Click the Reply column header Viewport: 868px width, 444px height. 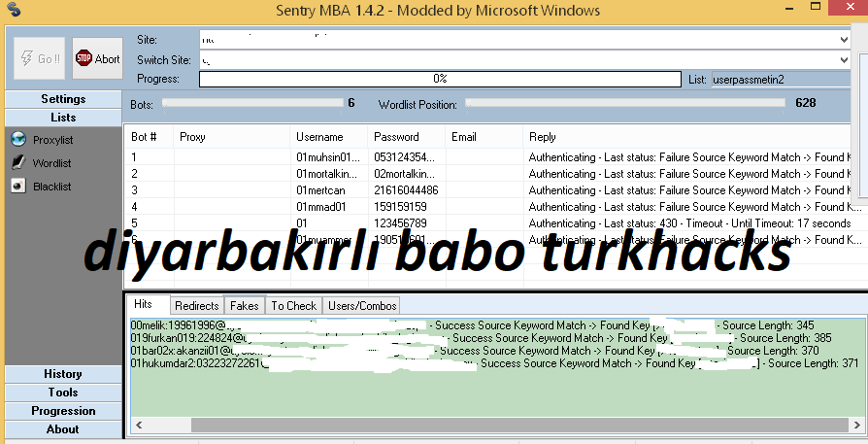point(686,137)
